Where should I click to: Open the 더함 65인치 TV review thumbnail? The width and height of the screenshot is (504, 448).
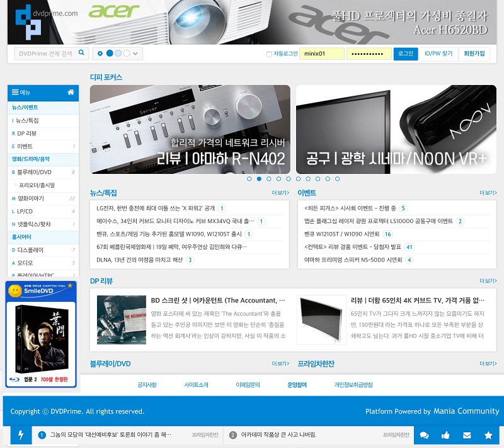pos(321,319)
